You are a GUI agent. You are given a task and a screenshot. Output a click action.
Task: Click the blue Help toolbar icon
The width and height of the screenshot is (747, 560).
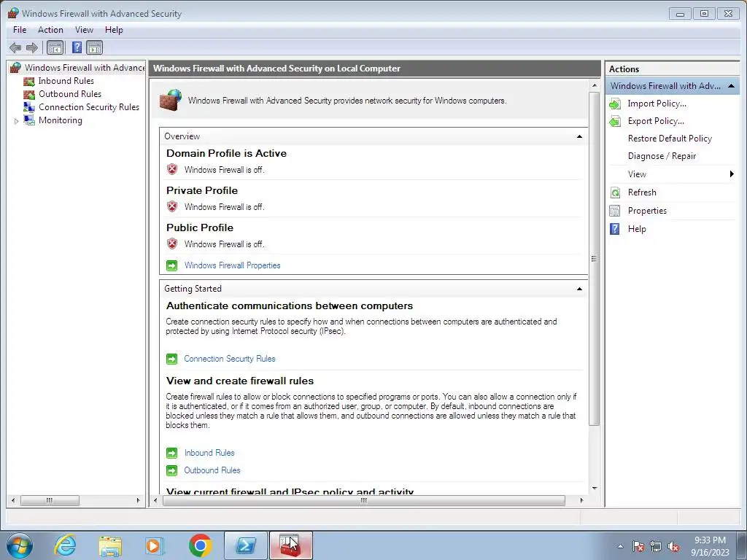tap(77, 47)
